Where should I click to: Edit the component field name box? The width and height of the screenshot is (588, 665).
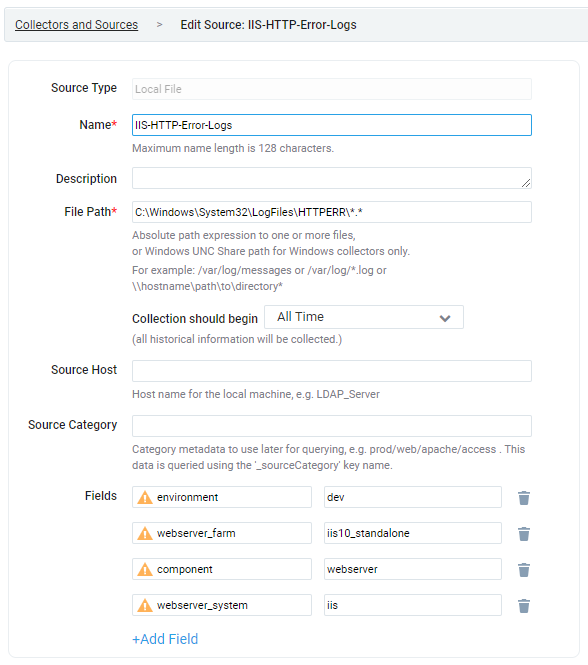click(x=222, y=569)
